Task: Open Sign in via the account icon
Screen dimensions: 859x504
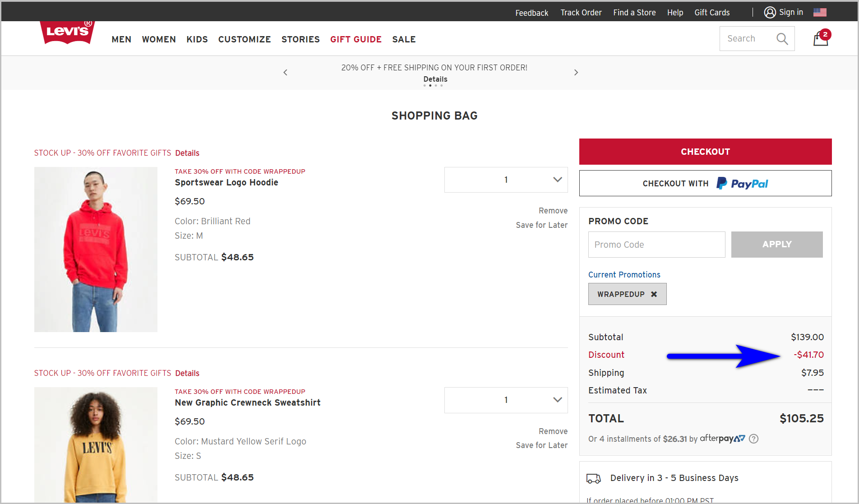Action: 770,12
